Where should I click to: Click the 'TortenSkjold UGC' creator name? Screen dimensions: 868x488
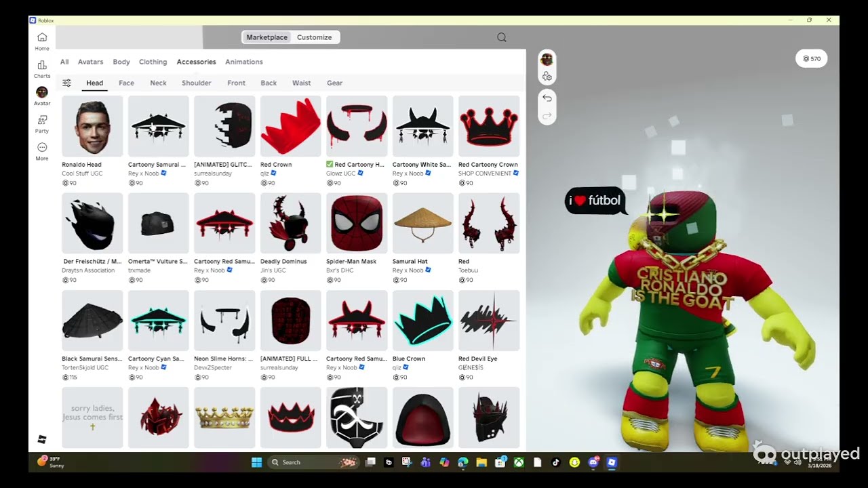[85, 367]
